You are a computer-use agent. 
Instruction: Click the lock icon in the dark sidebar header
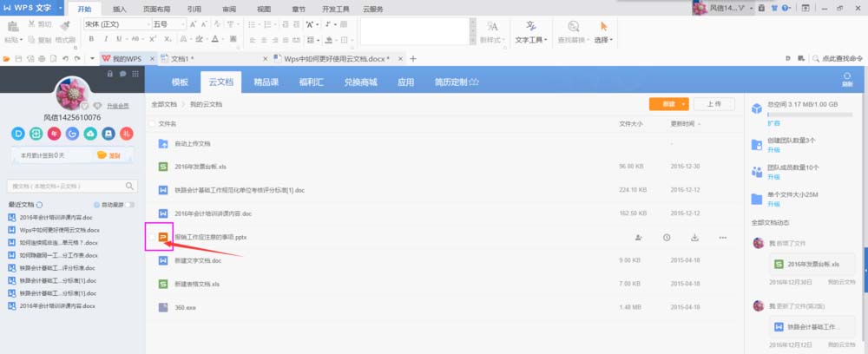pyautogui.click(x=109, y=74)
